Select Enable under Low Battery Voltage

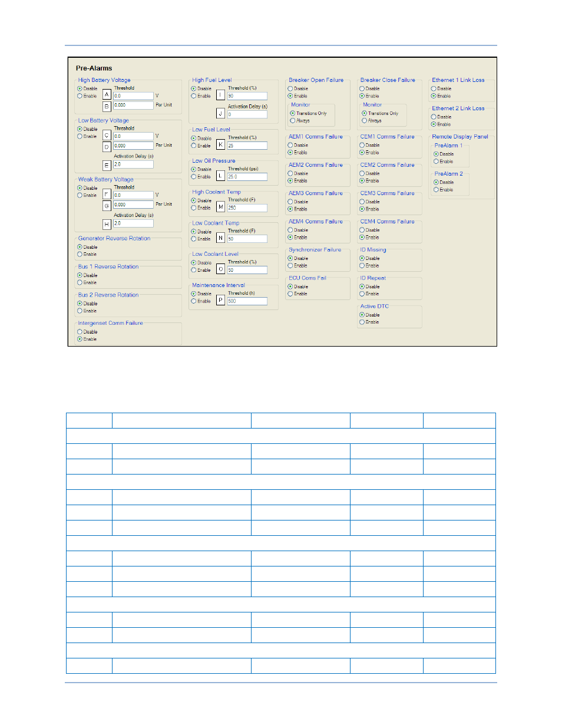[80, 136]
